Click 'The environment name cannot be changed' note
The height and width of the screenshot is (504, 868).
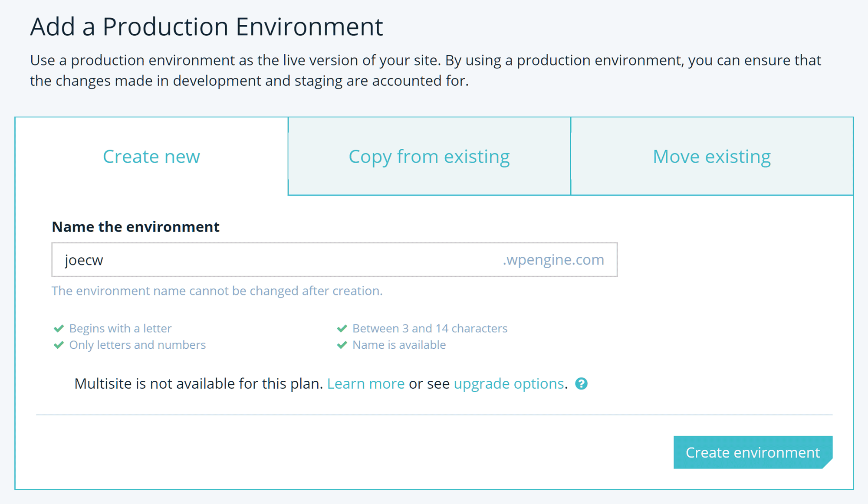click(x=217, y=291)
